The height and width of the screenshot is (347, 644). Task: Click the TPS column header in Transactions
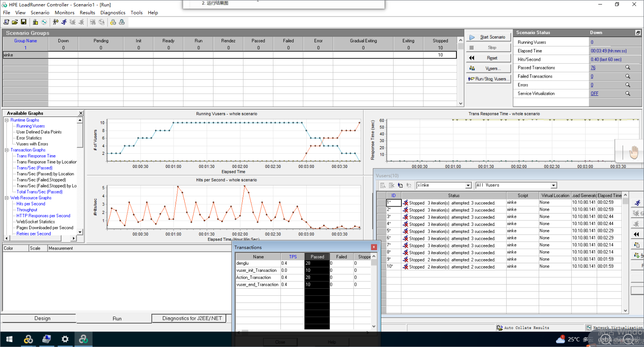point(293,257)
